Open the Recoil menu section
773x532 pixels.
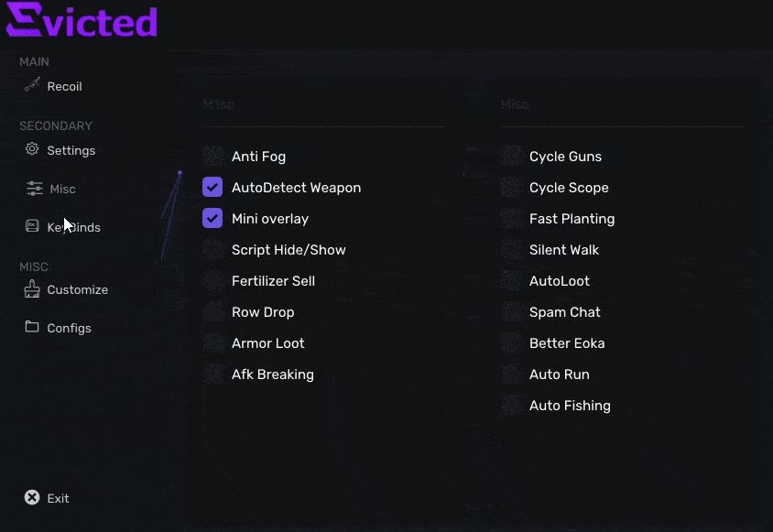coord(64,86)
